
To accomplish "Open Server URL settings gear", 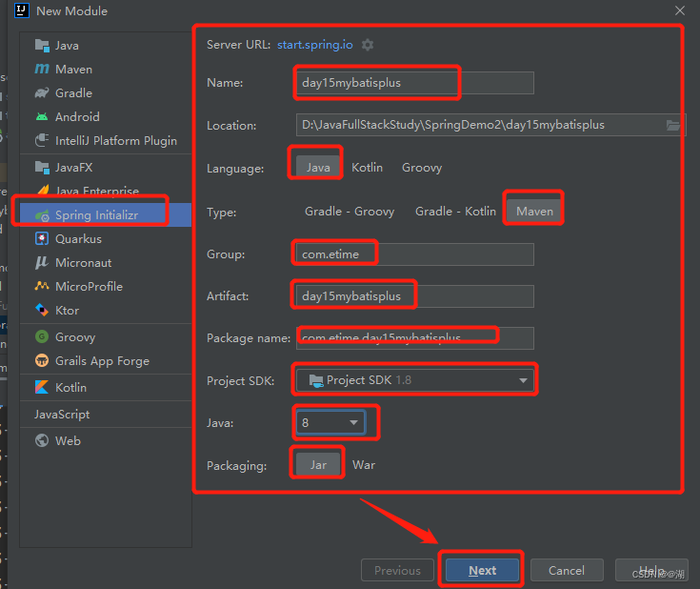I will 368,45.
